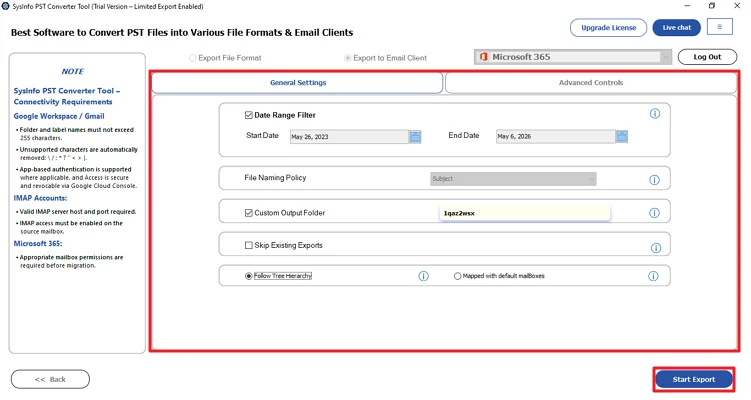Screen dimensions: 751x400
Task: Click the Microsoft 365 heading in note panel
Action: (38, 243)
